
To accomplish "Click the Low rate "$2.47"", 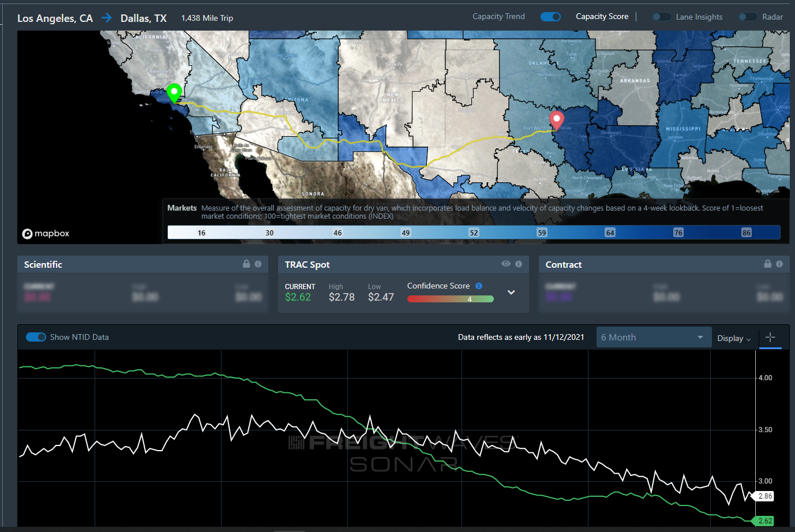I will click(x=381, y=297).
